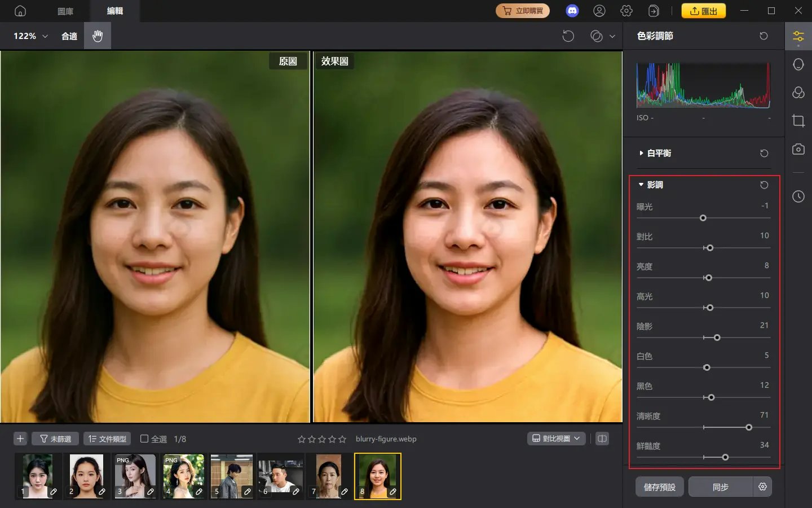Reset the 影調 section with its reset icon

point(764,185)
